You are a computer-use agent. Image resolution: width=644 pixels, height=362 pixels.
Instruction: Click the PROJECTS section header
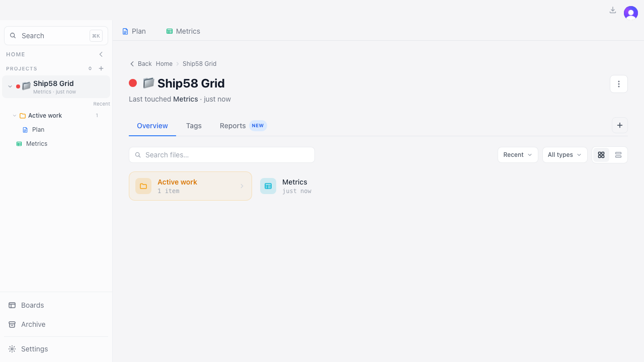[x=22, y=68]
